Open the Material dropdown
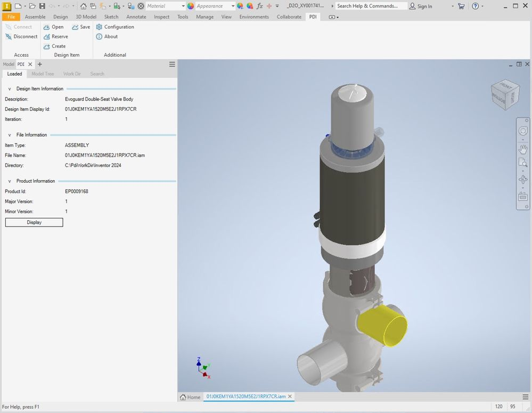 (183, 6)
